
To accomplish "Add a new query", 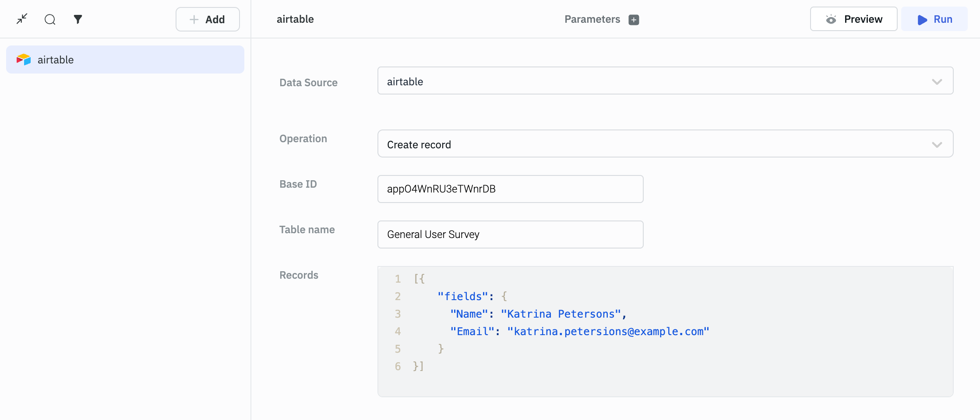I will coord(208,19).
